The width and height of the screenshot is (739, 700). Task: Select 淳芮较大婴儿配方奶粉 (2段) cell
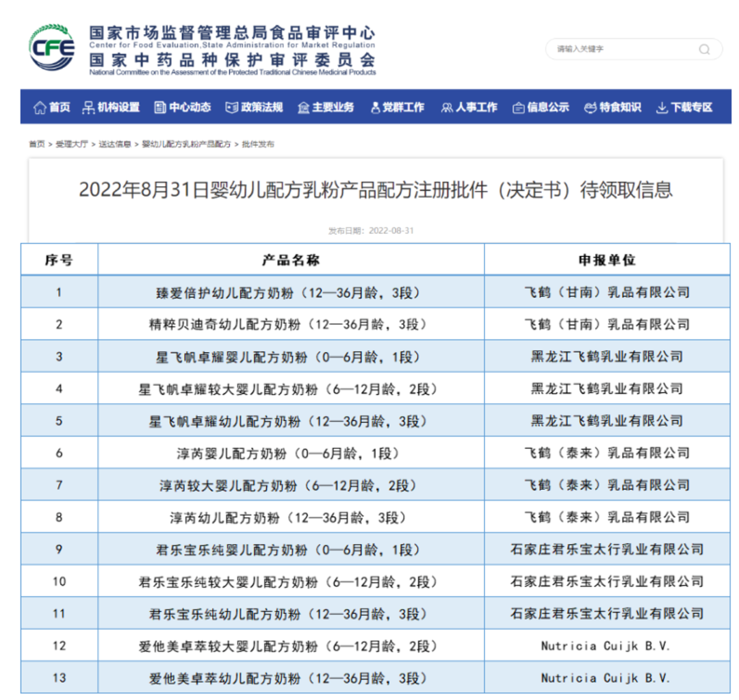pyautogui.click(x=291, y=485)
